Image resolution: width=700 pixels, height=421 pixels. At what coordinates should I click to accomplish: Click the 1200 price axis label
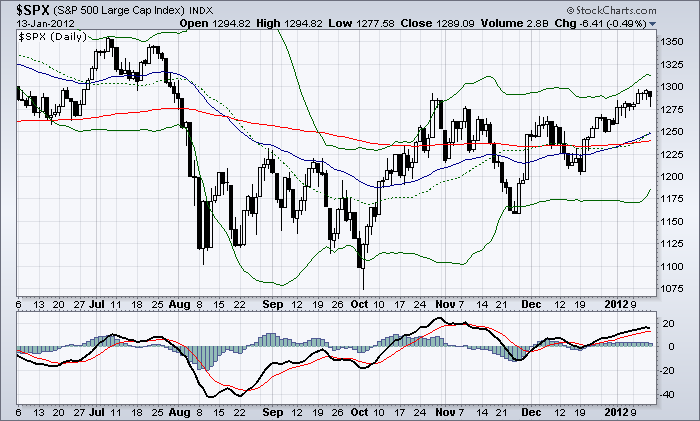tap(672, 176)
